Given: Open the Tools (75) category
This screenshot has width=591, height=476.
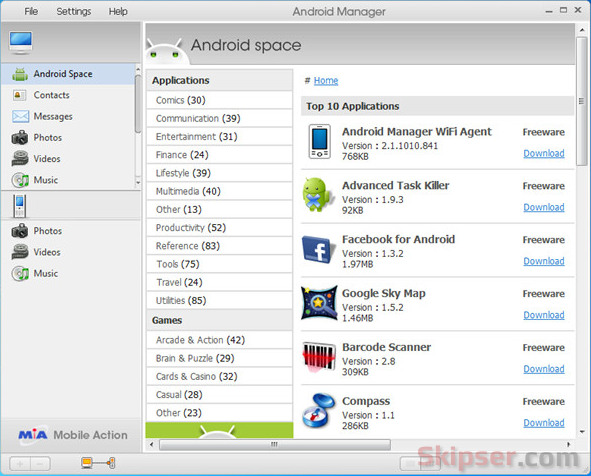Looking at the screenshot, I should click(x=219, y=264).
